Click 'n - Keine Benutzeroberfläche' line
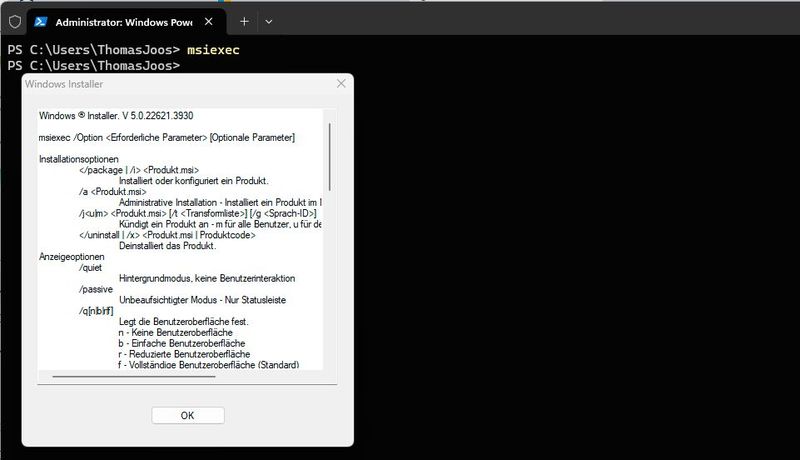 pyautogui.click(x=176, y=333)
